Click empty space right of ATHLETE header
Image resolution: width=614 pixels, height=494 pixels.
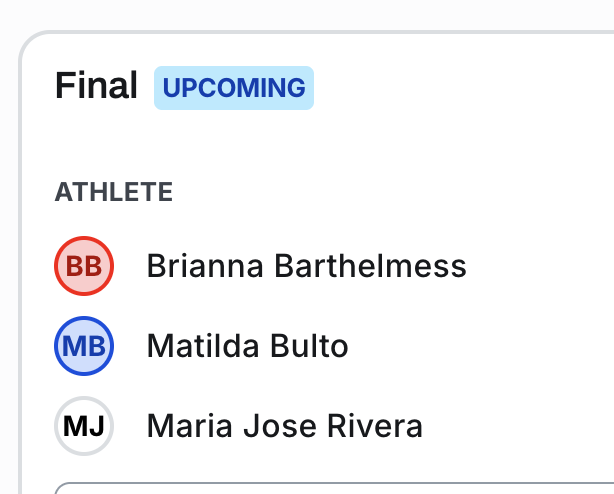[x=380, y=192]
